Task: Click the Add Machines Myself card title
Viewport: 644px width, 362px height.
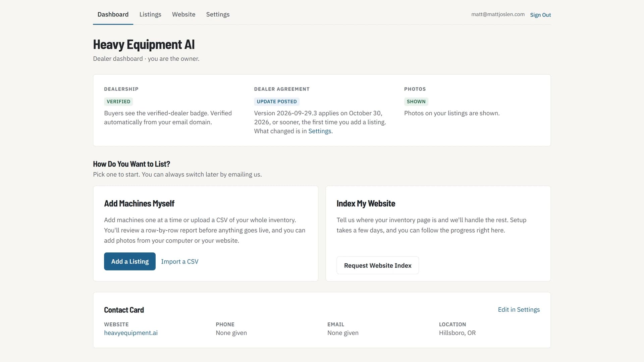Action: point(139,203)
